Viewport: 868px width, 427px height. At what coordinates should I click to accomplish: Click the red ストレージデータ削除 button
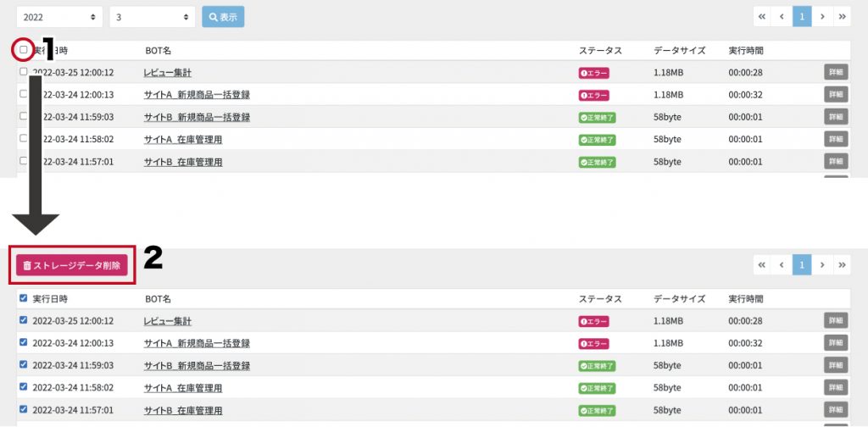72,265
